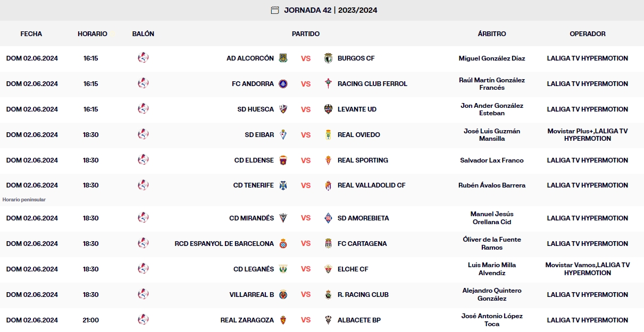Click the match ball icon in the Alcorcón row
Screen dimensions: 644x332
(x=143, y=58)
